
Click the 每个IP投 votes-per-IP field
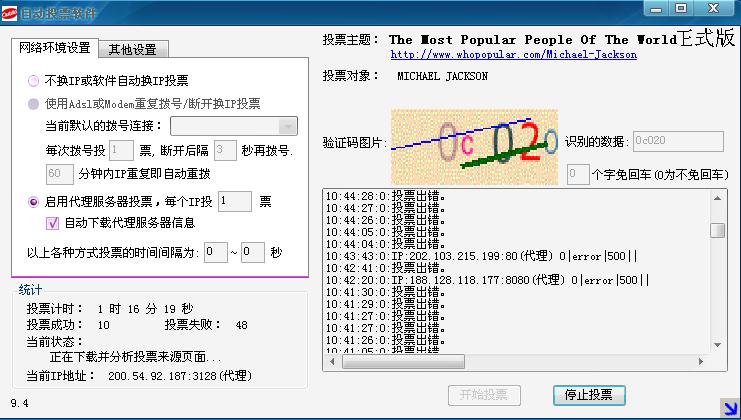coord(234,202)
